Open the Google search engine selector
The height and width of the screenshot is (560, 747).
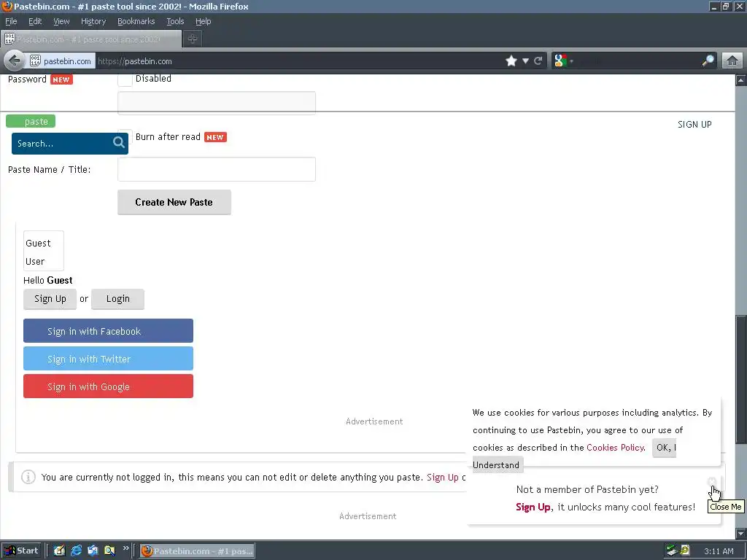coord(563,61)
